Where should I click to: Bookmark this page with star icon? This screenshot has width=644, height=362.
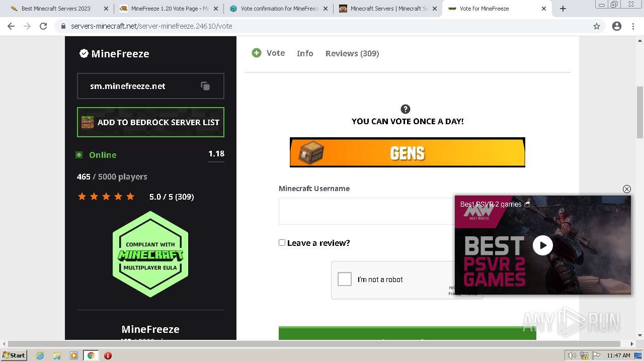[597, 26]
